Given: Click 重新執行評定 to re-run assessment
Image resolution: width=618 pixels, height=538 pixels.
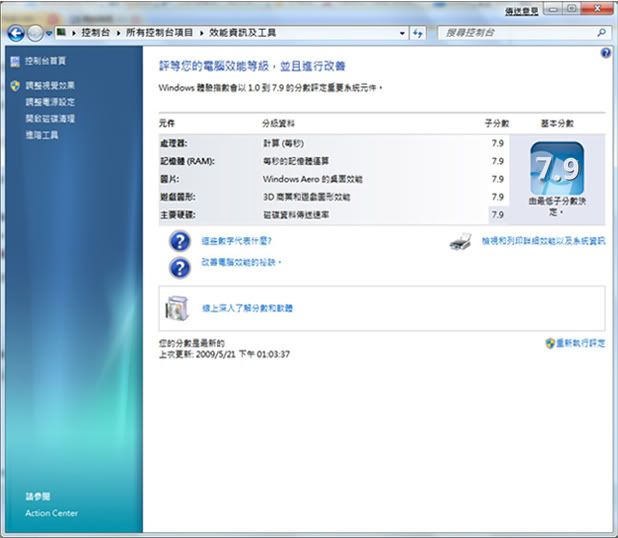Looking at the screenshot, I should tap(581, 343).
